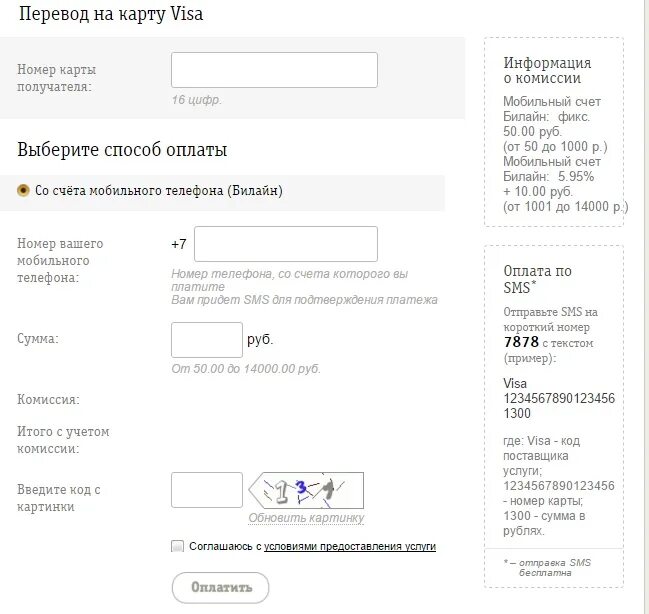Click the Оплата по SMS heading
This screenshot has width=649, height=614.
click(538, 279)
